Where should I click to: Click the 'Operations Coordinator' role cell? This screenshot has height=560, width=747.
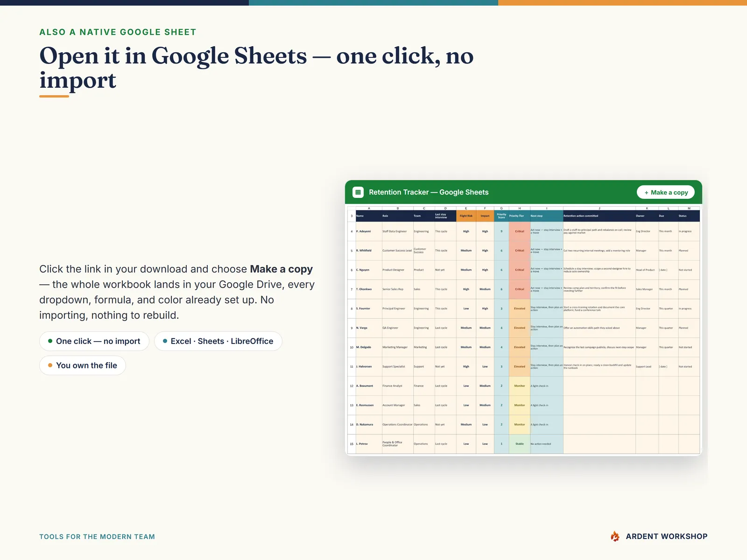coord(397,425)
